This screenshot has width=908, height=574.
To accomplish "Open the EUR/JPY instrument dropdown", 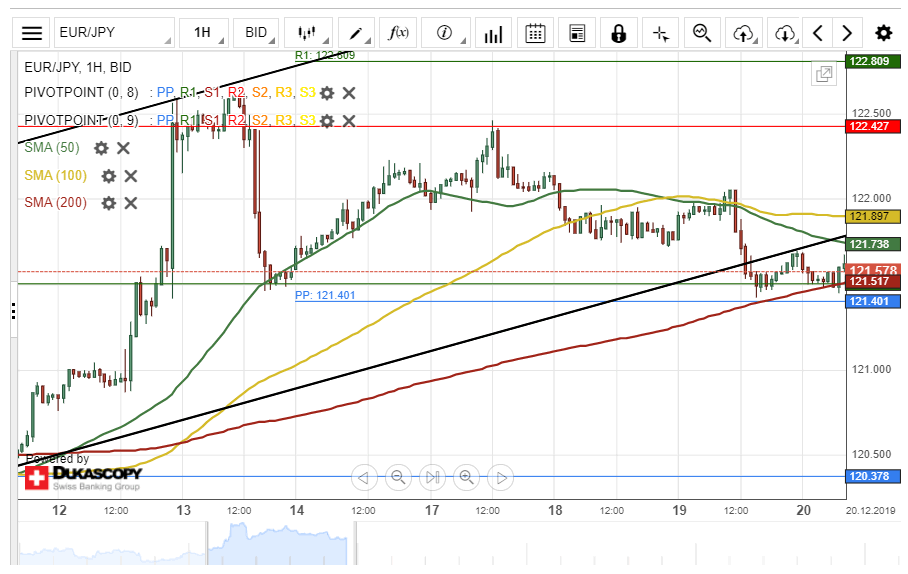I will tap(113, 33).
